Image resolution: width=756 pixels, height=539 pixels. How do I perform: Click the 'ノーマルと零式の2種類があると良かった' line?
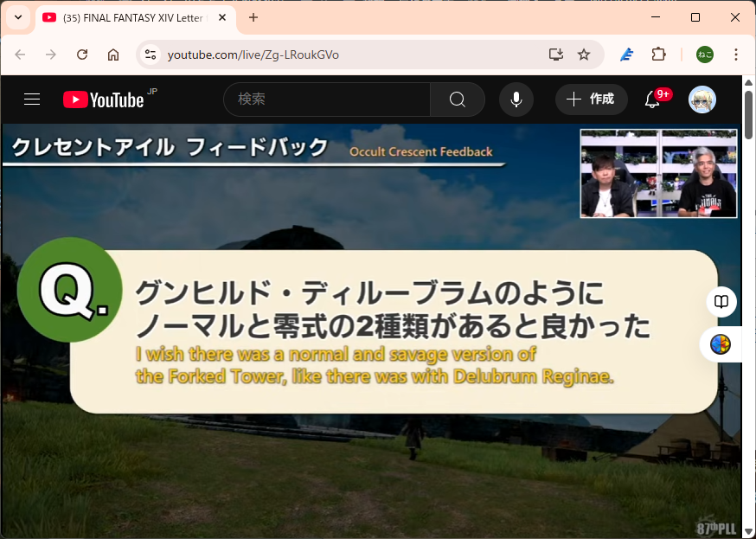click(393, 326)
